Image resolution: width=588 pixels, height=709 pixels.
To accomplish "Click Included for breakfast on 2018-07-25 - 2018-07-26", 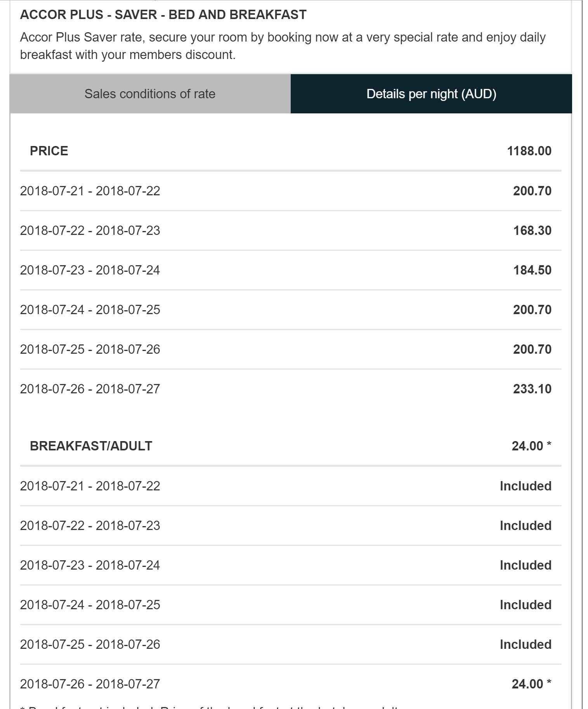I will tap(526, 645).
